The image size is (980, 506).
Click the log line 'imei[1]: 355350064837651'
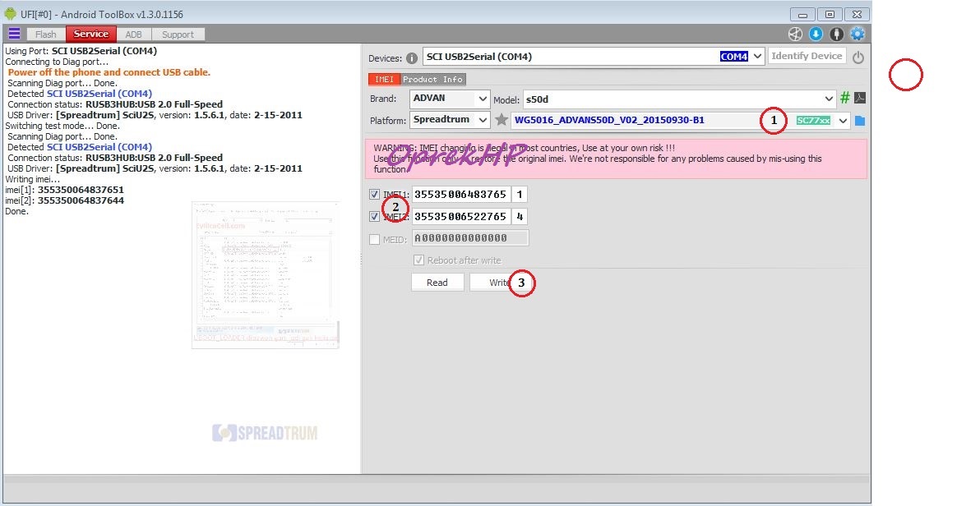(64, 189)
